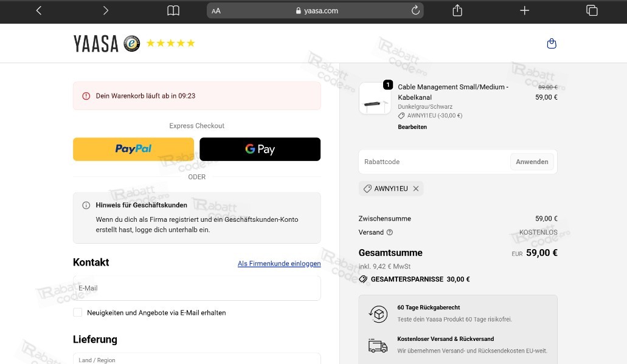
Task: Click the info icon beside Hinweis für Geschäftskunden
Action: point(86,205)
